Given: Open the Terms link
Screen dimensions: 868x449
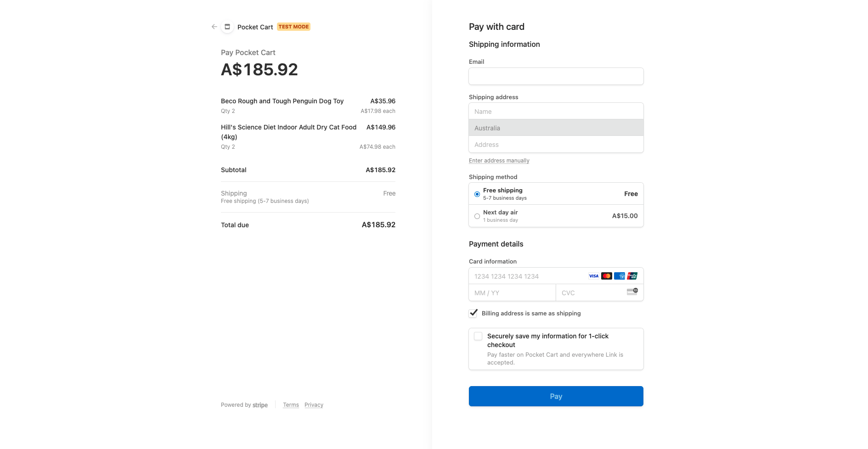Looking at the screenshot, I should tap(291, 405).
